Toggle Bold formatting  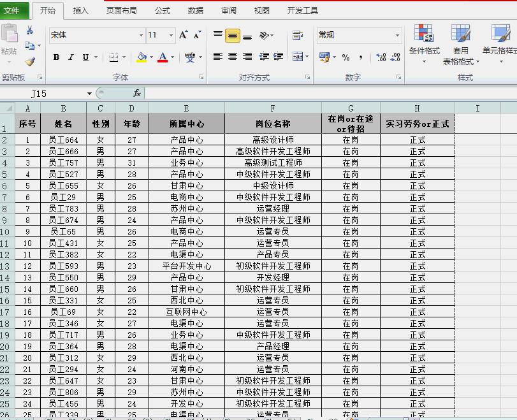pos(55,57)
